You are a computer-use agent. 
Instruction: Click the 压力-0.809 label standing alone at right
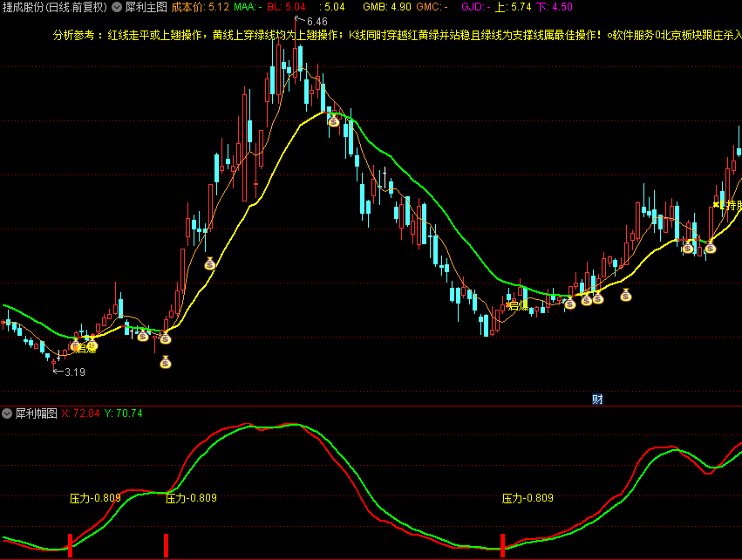click(528, 498)
